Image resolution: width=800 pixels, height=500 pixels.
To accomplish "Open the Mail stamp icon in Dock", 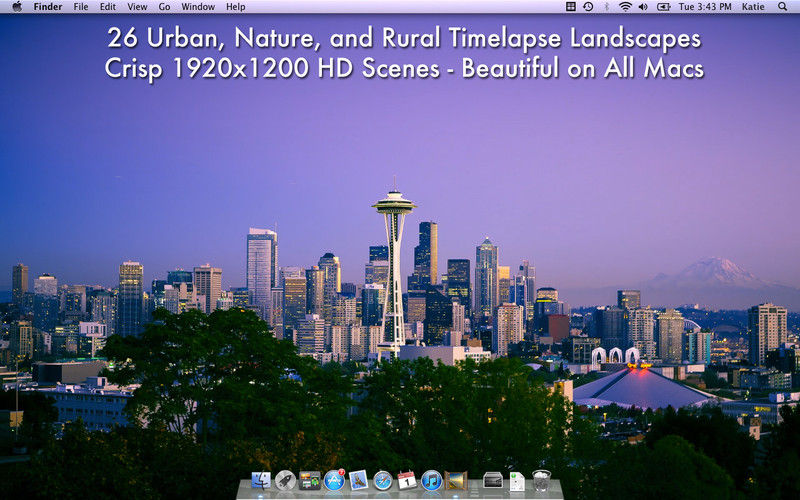I will [359, 480].
